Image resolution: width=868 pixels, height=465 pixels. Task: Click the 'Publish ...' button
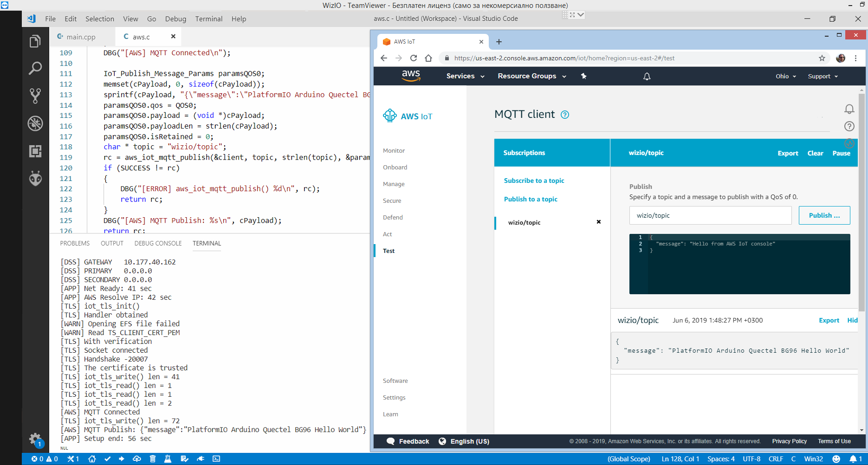[x=824, y=215]
